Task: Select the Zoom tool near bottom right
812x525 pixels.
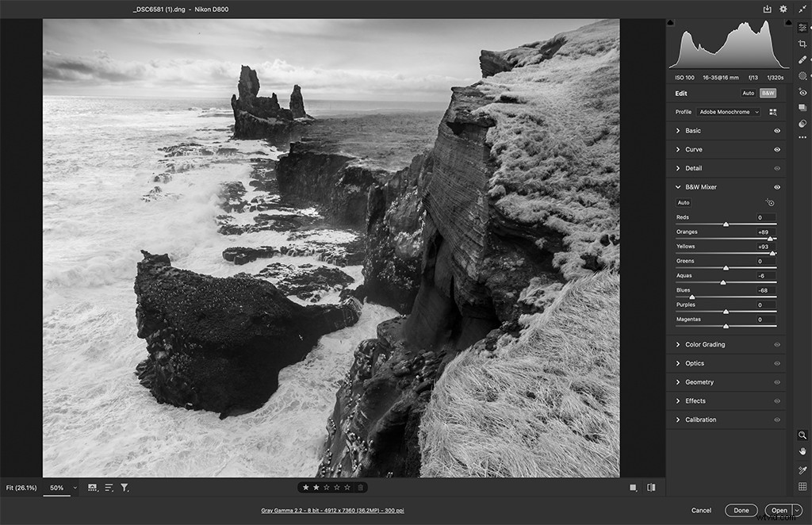Action: pyautogui.click(x=802, y=435)
